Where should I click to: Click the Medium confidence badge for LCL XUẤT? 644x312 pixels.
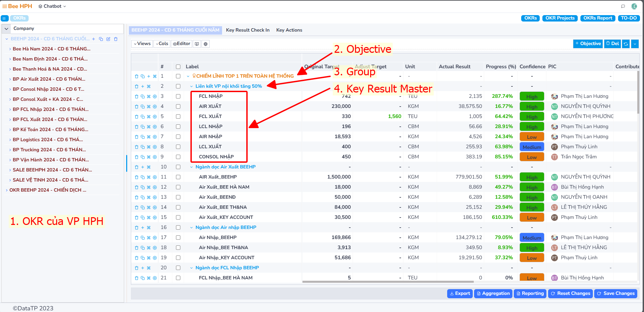point(532,147)
